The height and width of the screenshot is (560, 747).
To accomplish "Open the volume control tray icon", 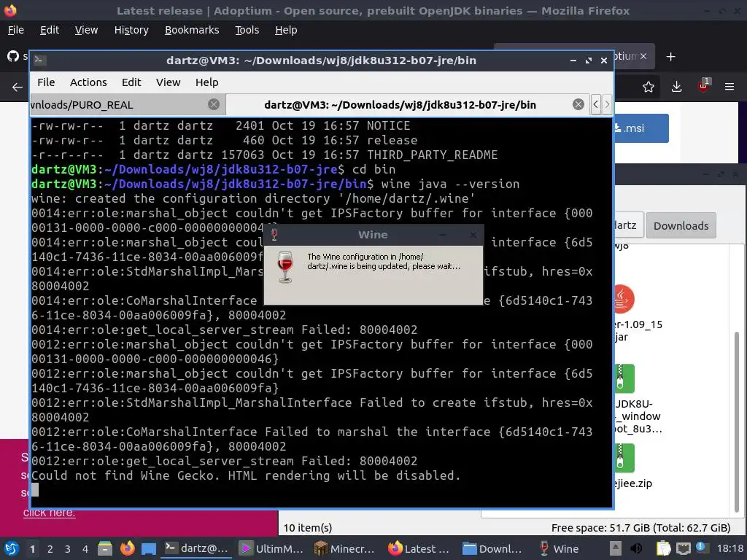I will tap(636, 548).
